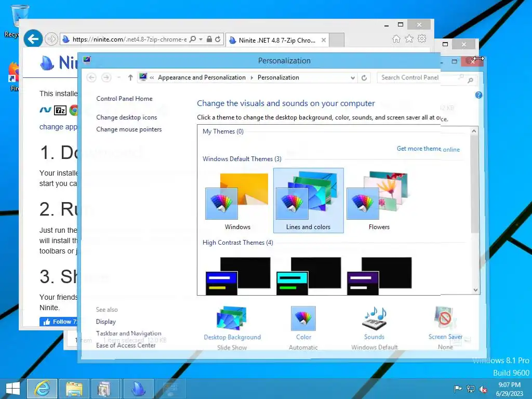532x399 pixels.
Task: Click the themes list scrollbar thumb
Action: click(475, 184)
